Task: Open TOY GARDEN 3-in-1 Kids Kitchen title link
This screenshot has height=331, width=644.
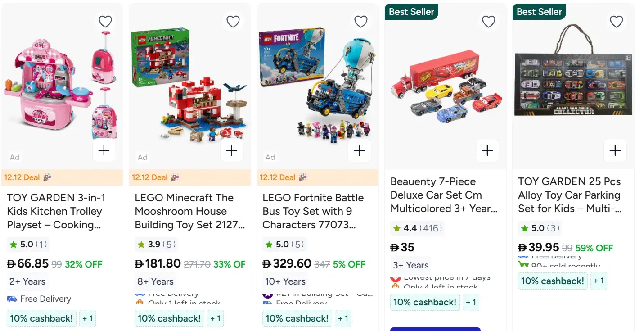Action: point(56,211)
